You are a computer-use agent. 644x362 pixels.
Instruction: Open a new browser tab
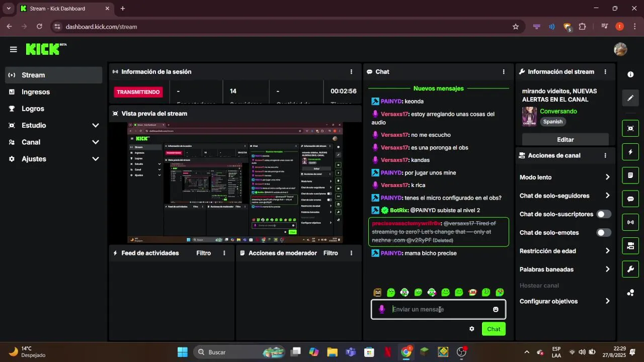pos(123,9)
